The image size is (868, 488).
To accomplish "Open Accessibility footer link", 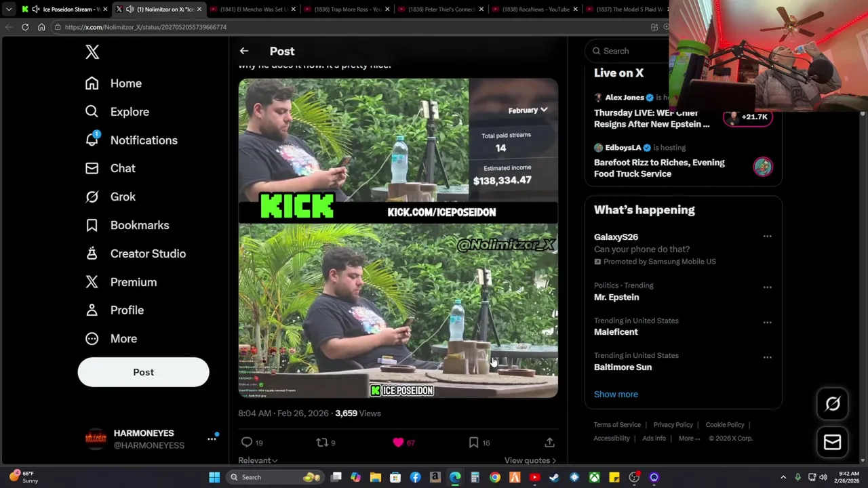I will pyautogui.click(x=612, y=439).
